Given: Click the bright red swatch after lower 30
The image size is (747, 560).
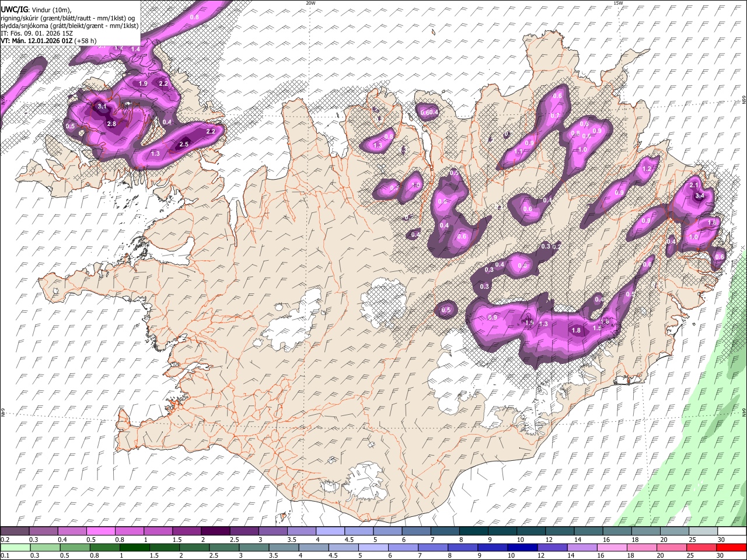Looking at the screenshot, I should point(731,548).
